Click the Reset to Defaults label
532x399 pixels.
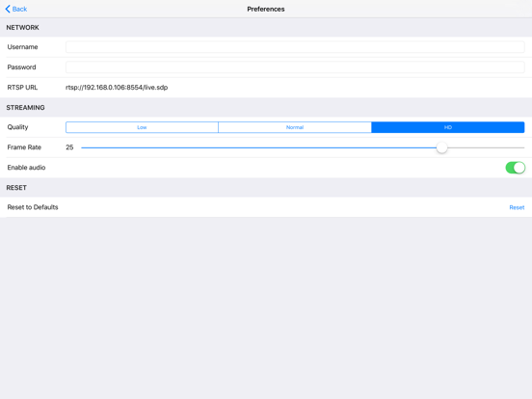[33, 207]
